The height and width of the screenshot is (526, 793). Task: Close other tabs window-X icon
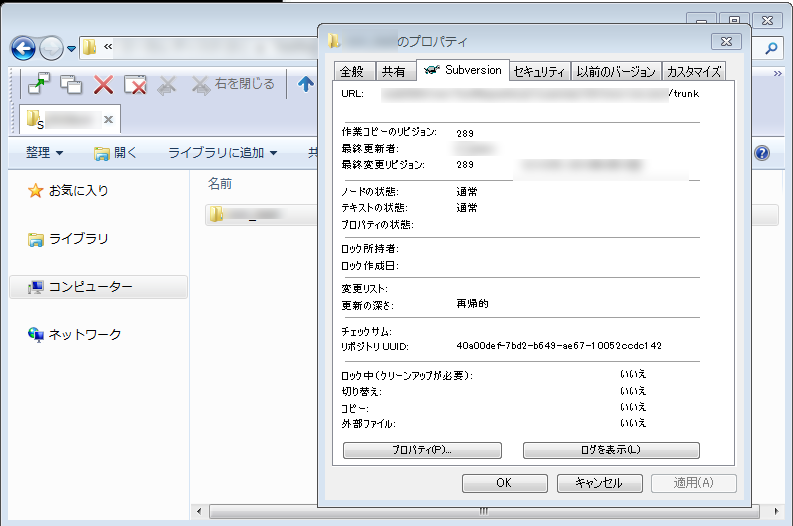point(135,84)
